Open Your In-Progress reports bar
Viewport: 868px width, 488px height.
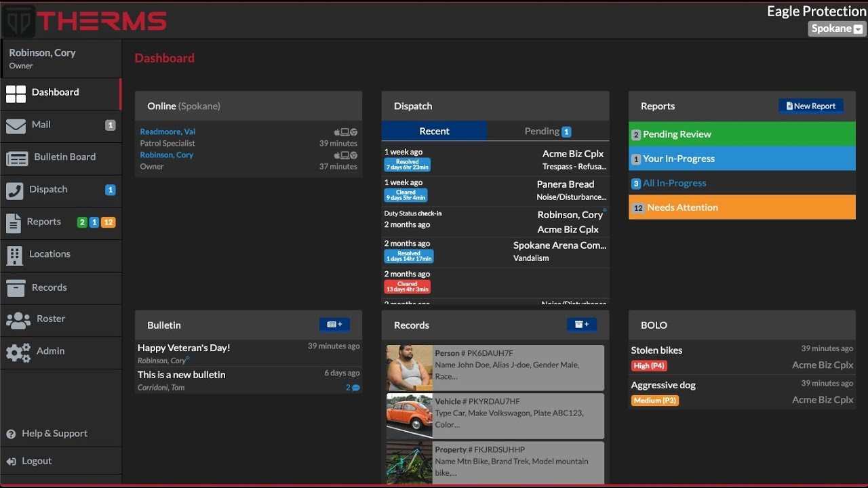742,159
